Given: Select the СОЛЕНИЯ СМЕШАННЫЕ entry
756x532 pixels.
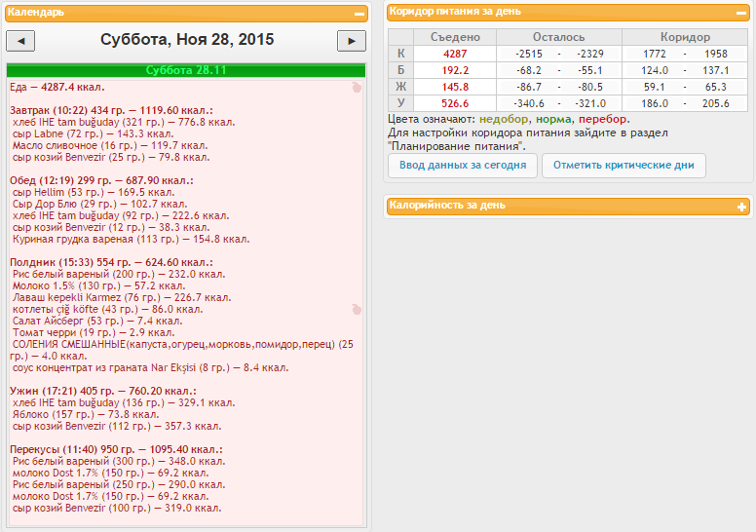Looking at the screenshot, I should tap(181, 350).
